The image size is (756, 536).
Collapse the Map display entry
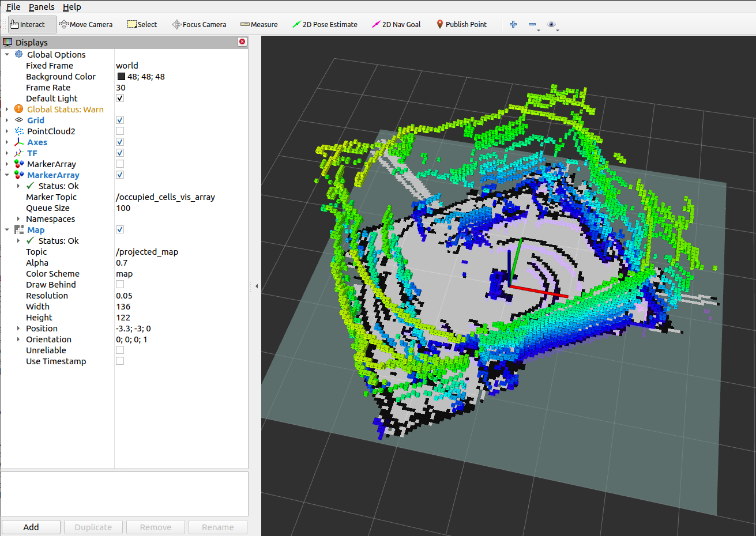(7, 229)
